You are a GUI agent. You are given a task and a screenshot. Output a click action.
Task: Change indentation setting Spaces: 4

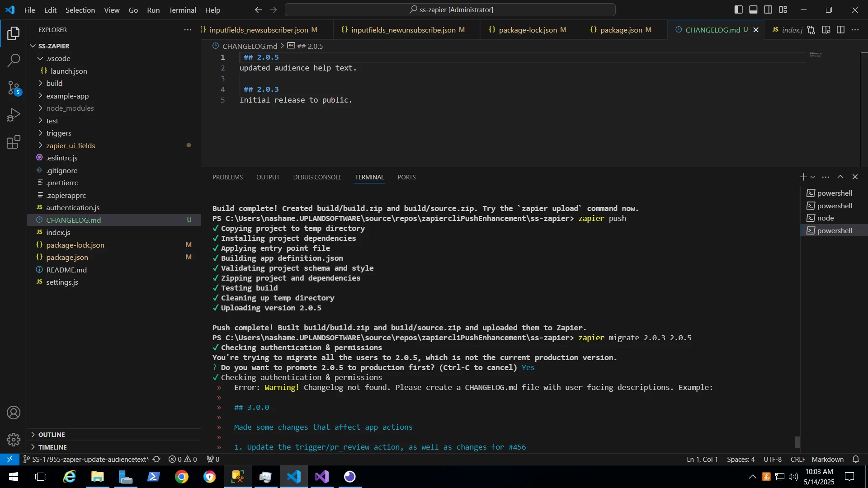point(741,460)
